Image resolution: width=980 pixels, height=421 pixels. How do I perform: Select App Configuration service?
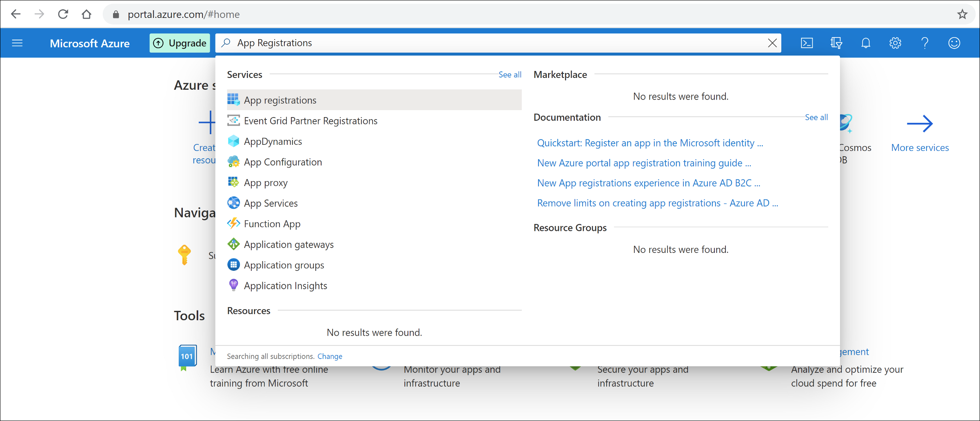[x=374, y=162]
